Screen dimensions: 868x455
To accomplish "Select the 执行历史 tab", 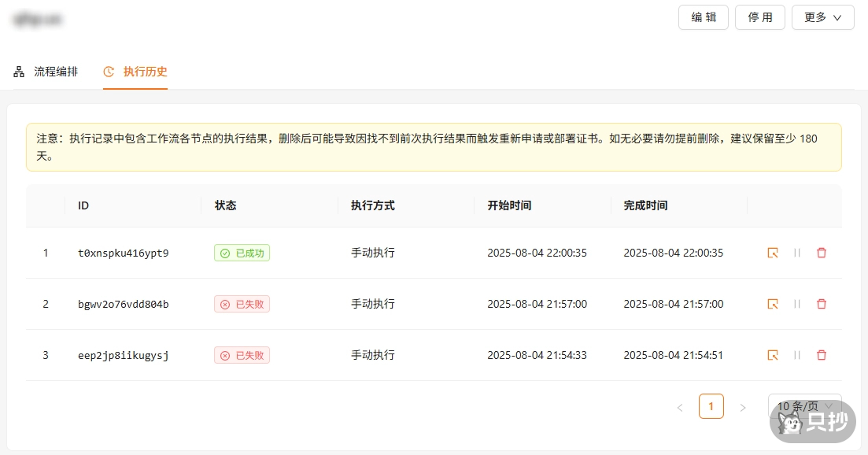I will (135, 72).
